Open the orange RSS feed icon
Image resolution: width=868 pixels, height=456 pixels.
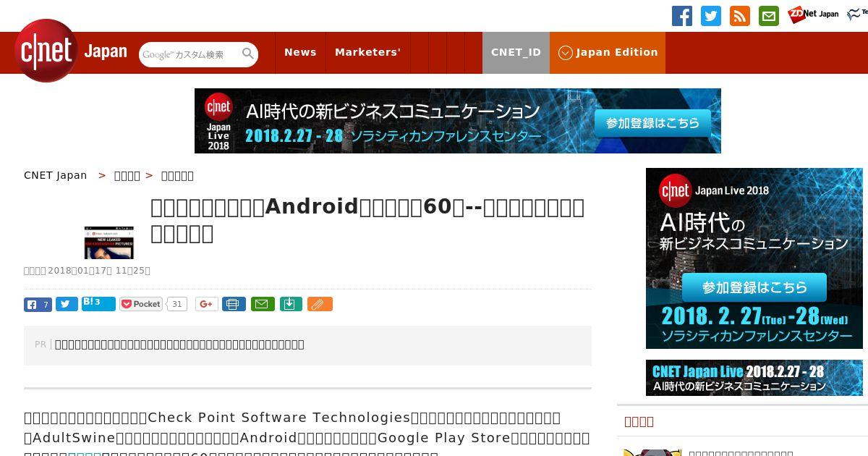tap(740, 16)
